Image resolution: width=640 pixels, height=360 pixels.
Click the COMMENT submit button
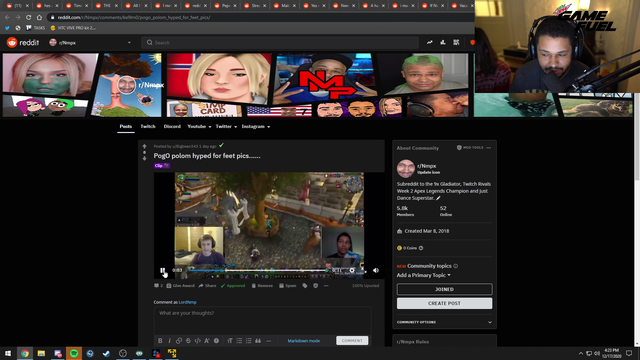(352, 340)
